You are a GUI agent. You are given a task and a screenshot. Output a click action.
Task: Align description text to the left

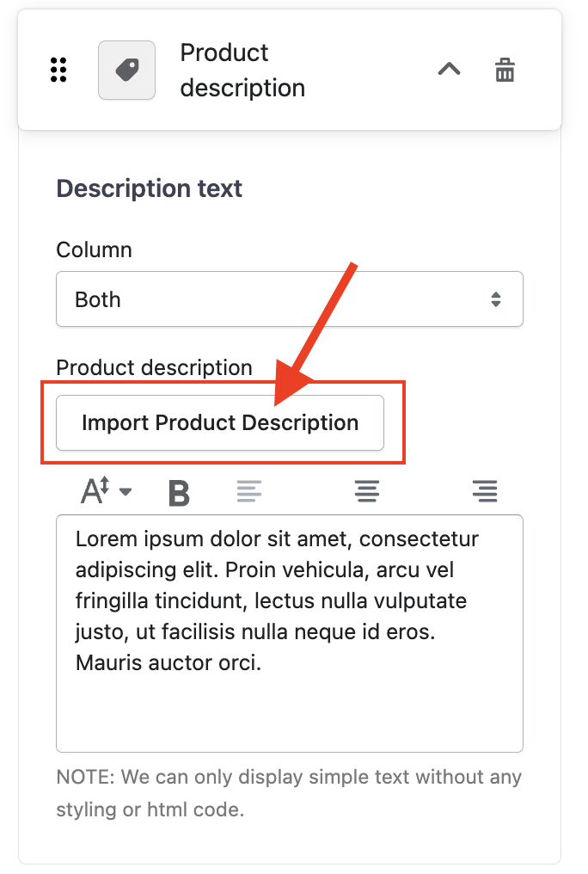click(249, 492)
